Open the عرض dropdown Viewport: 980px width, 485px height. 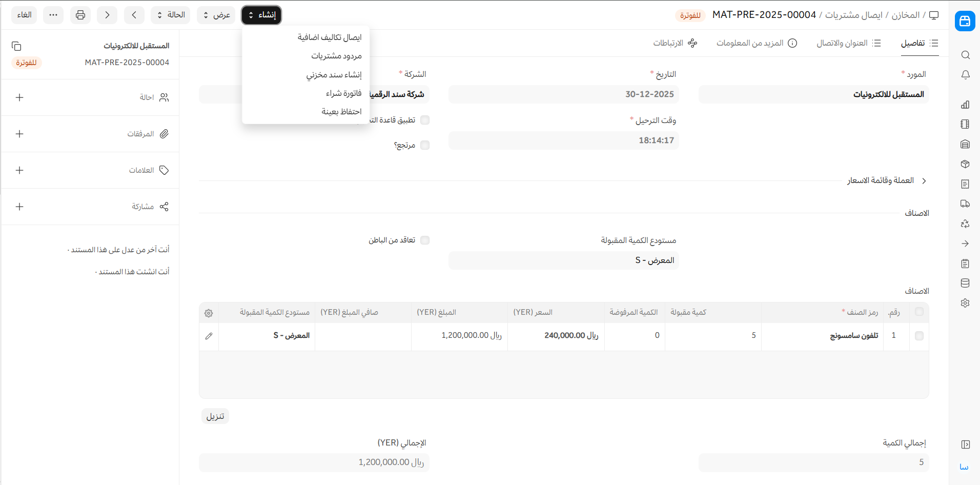pyautogui.click(x=216, y=15)
